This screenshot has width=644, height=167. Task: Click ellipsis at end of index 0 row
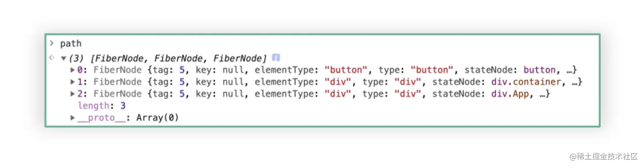[x=569, y=70]
